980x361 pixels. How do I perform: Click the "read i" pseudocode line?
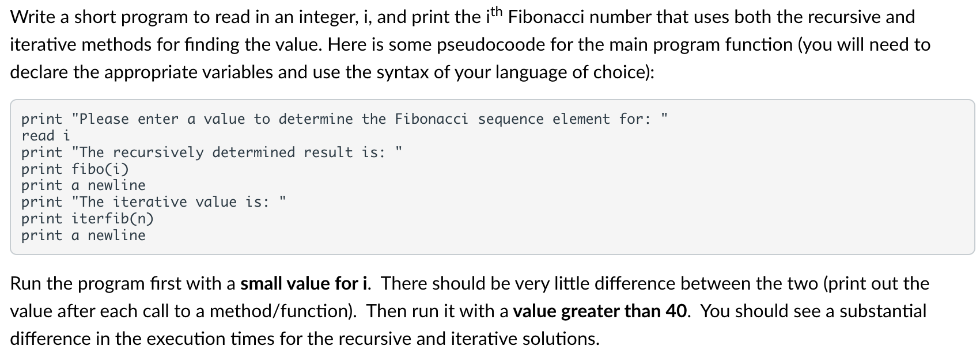click(46, 136)
